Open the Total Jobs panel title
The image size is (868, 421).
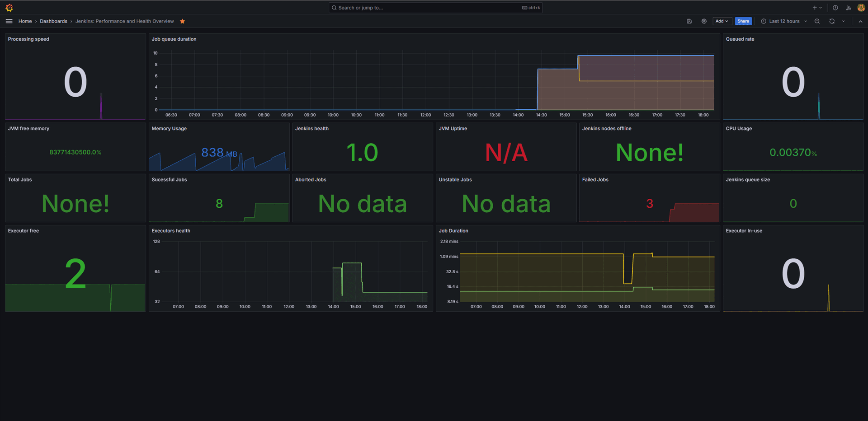coord(20,180)
